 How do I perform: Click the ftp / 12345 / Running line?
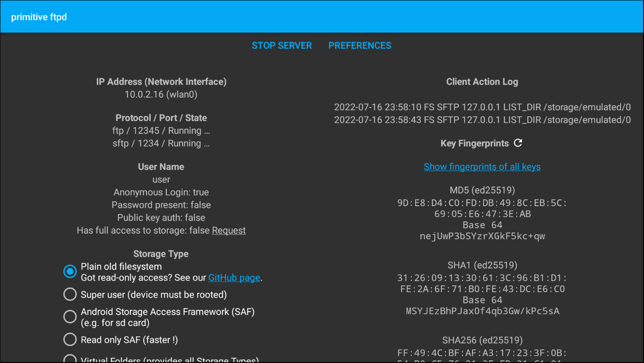(x=161, y=131)
